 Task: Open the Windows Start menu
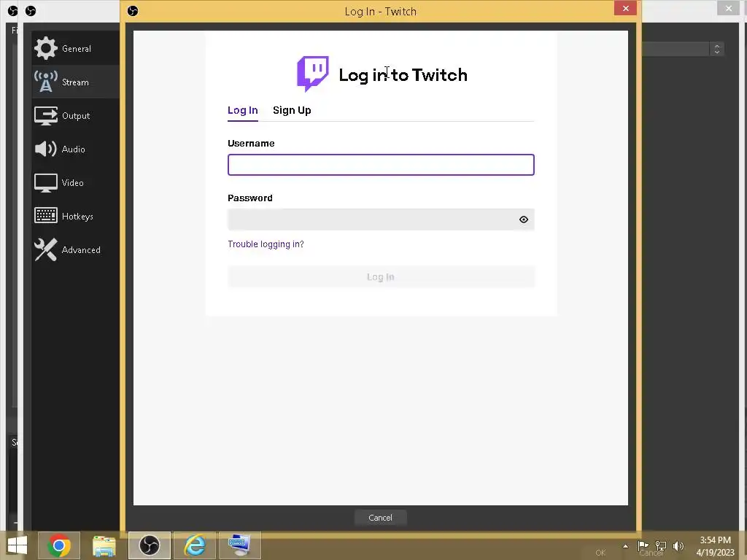[x=18, y=545]
